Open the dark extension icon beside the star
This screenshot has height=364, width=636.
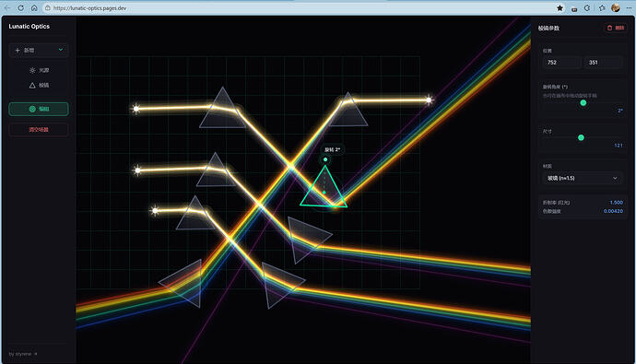coord(574,8)
